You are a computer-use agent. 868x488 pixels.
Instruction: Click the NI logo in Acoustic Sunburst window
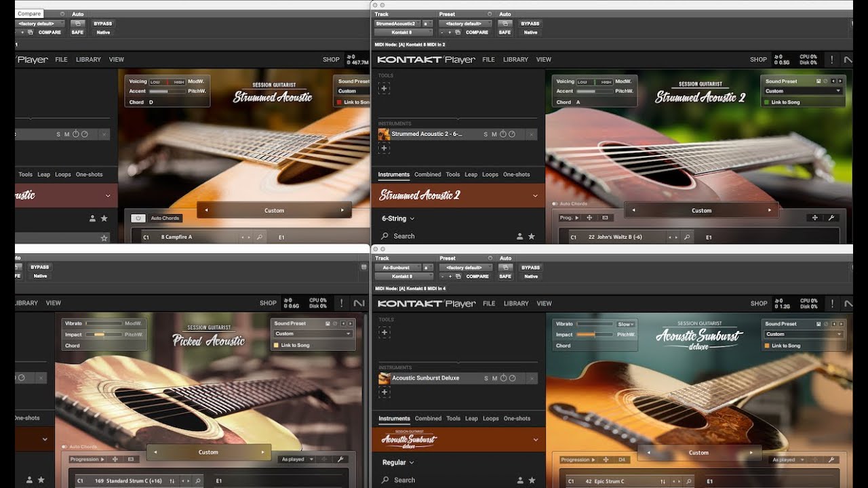[x=848, y=304]
